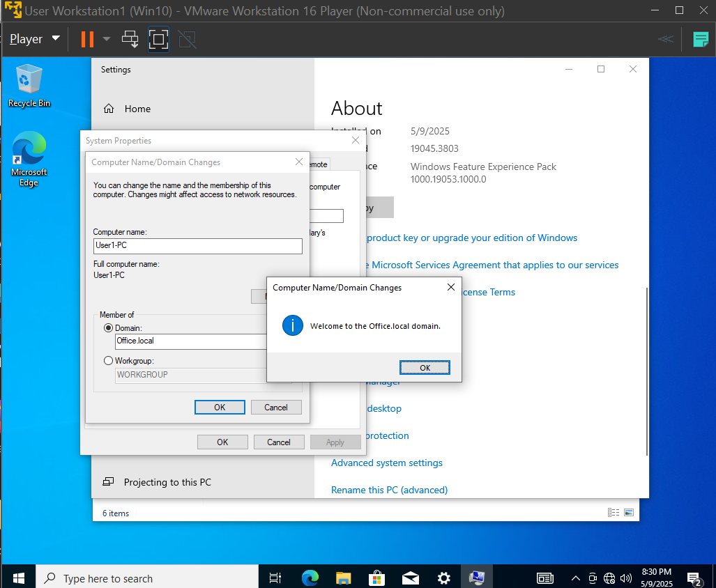This screenshot has height=588, width=716.
Task: Click the Computer name field containing User1-PC
Action: point(198,246)
